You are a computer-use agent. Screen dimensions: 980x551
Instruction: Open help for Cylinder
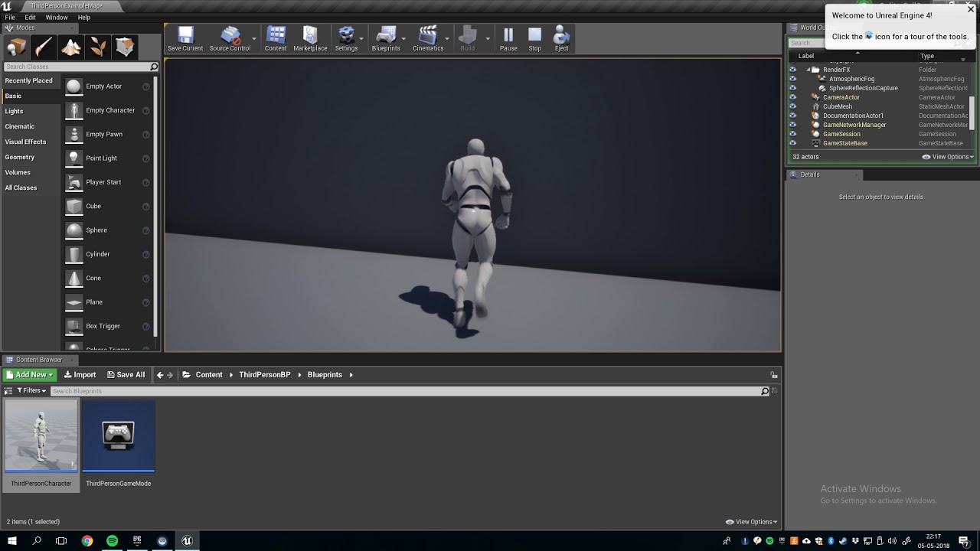click(145, 255)
